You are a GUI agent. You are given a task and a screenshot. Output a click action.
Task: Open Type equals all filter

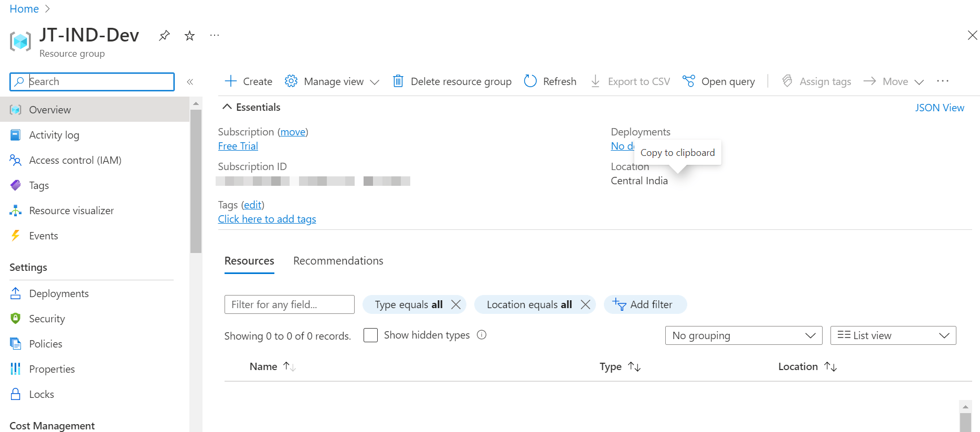point(409,304)
